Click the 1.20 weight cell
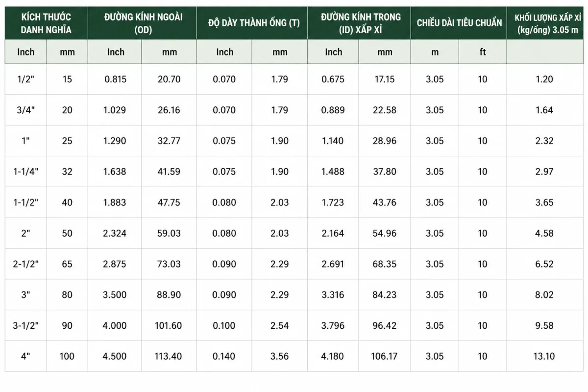Image resolution: width=588 pixels, height=392 pixels. point(544,79)
